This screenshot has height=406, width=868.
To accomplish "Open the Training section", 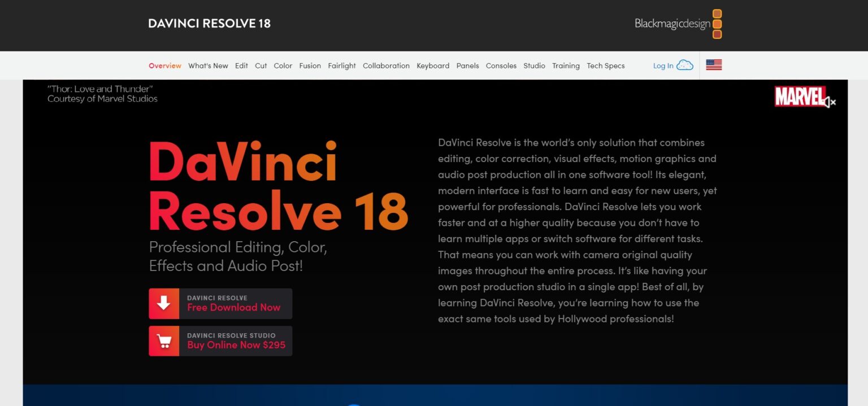I will 566,66.
